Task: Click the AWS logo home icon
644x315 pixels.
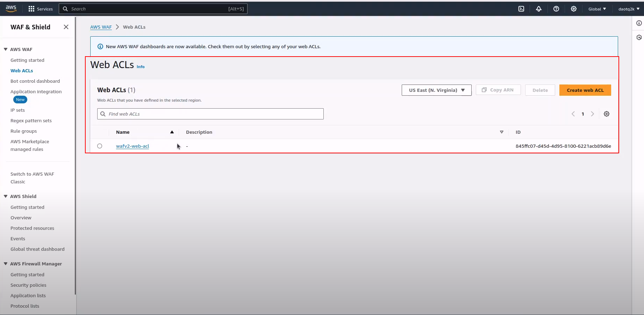Action: coord(11,9)
